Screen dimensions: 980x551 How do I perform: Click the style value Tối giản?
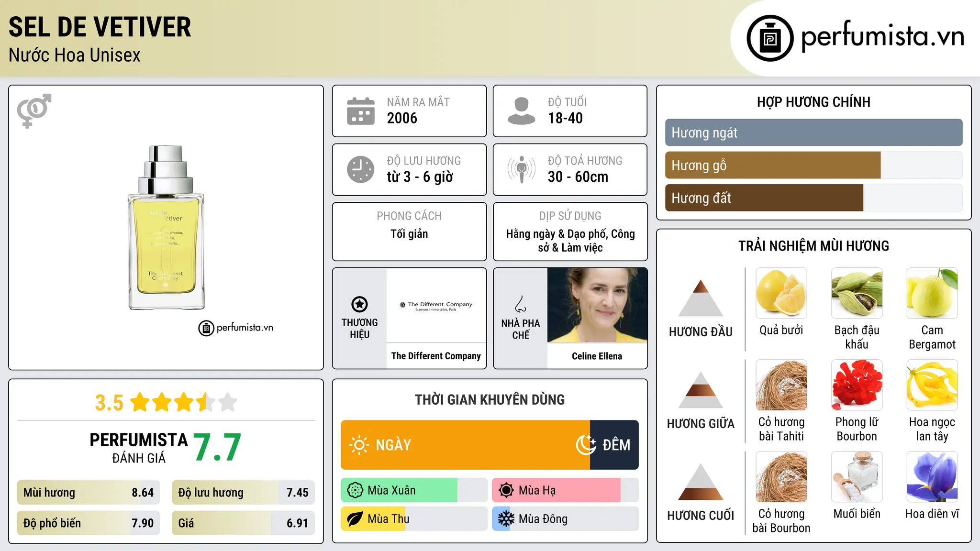pos(409,234)
